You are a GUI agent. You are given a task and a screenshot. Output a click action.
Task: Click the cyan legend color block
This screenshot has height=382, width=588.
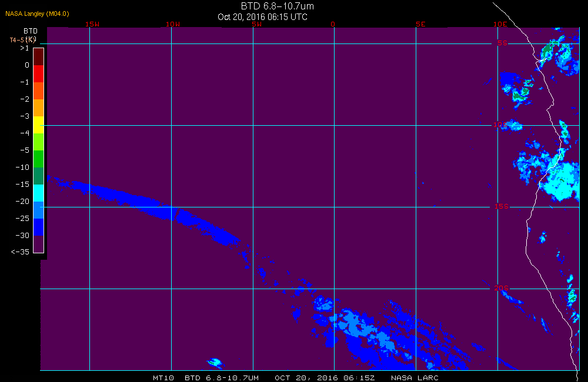pyautogui.click(x=39, y=193)
